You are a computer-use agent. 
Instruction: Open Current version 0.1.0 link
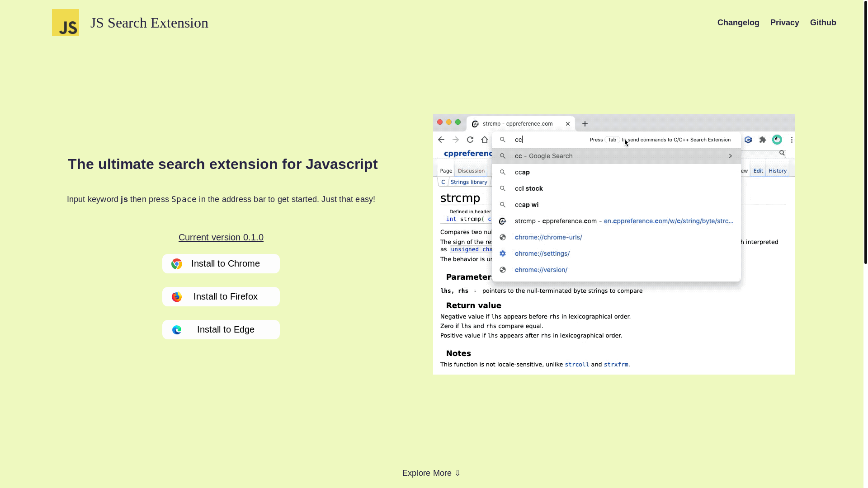click(x=221, y=237)
